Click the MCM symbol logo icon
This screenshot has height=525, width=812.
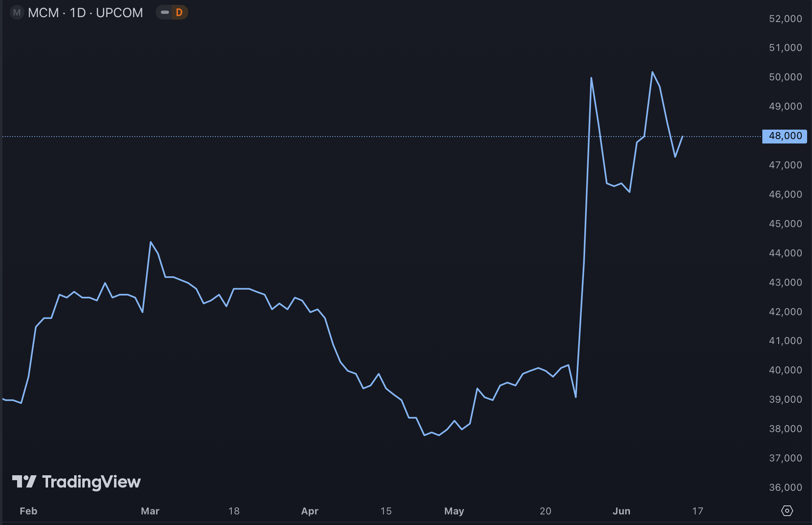click(17, 13)
